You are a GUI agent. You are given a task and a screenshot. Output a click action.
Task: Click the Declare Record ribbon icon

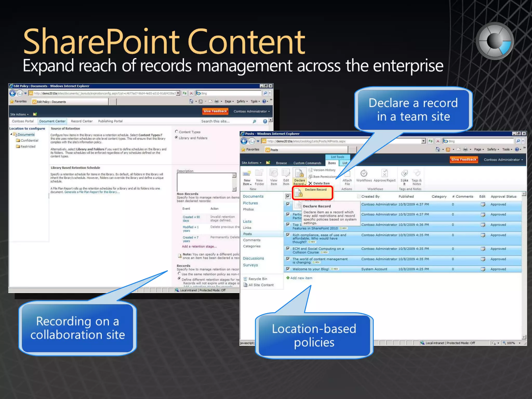pyautogui.click(x=299, y=174)
